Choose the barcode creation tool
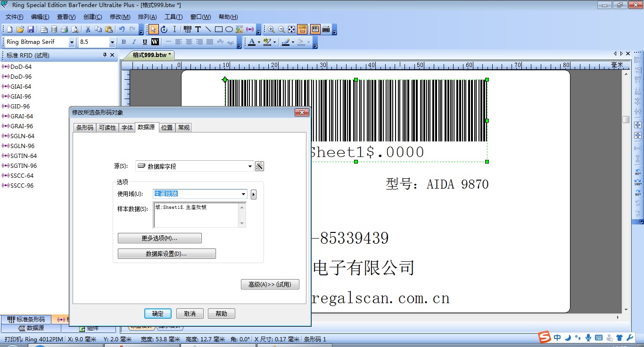644x347 pixels. [x=187, y=29]
